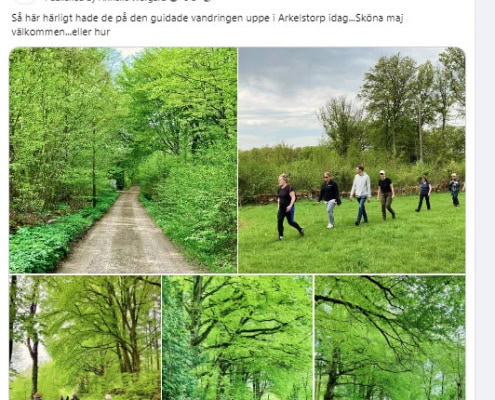Open the bottom-center tree canopy photo
This screenshot has height=400, width=495.
[237, 337]
